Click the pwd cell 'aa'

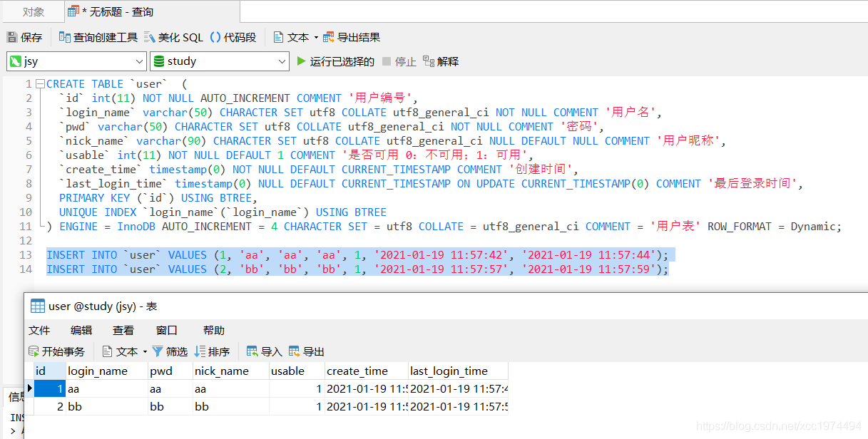point(170,389)
